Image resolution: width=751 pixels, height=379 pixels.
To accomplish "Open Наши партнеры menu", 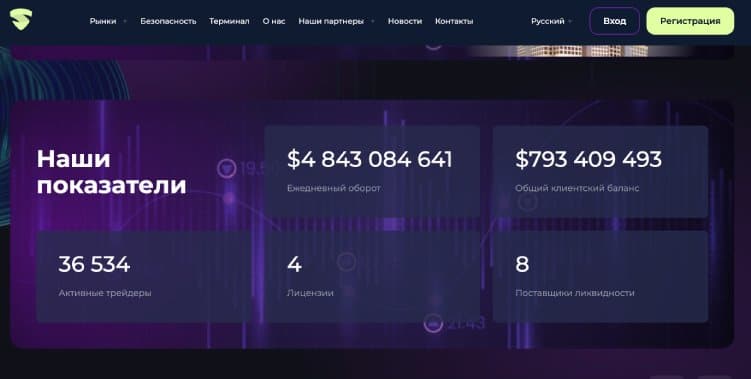I will pos(331,21).
